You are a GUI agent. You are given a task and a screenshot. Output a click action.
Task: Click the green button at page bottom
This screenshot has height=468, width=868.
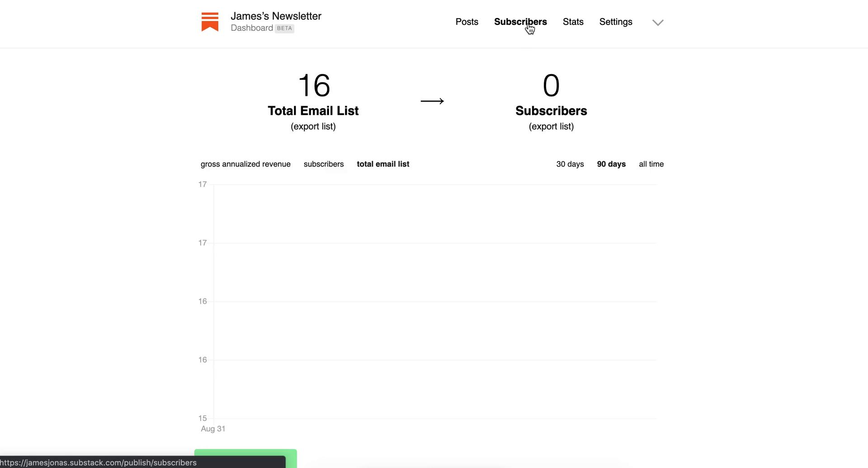[x=245, y=459]
